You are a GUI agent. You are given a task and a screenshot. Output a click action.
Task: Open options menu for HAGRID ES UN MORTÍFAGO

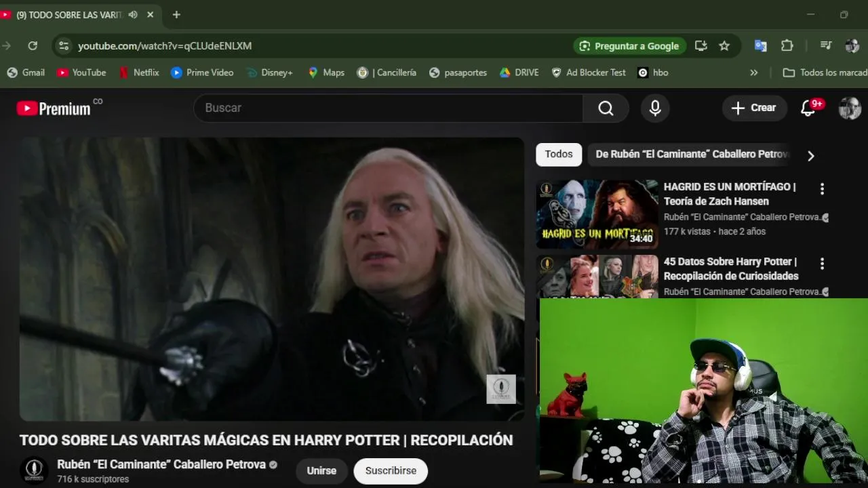(x=822, y=189)
